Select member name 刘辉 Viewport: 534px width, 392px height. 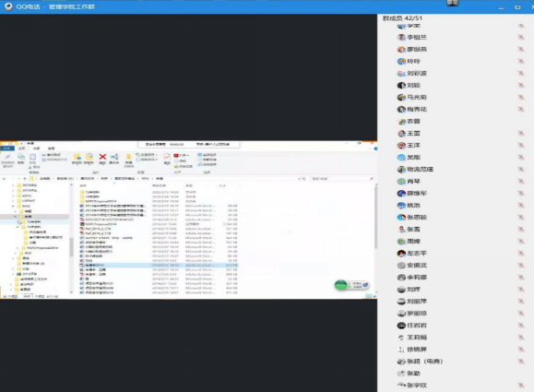(x=413, y=289)
